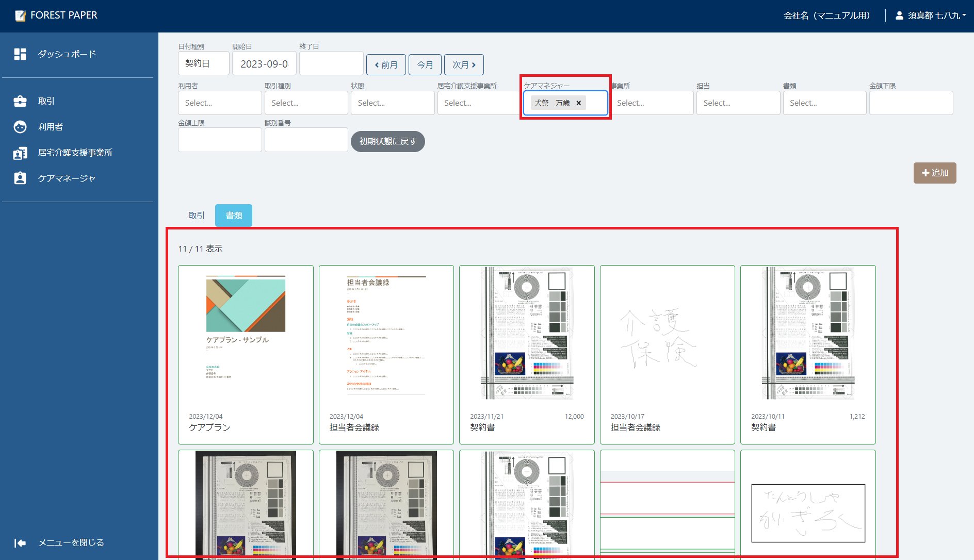This screenshot has width=974, height=560.
Task: Click the 前月 previous month button
Action: pos(386,65)
